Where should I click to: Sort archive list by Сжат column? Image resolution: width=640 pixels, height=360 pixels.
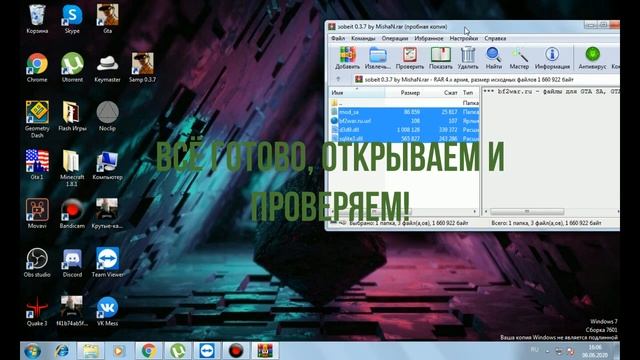coord(441,93)
